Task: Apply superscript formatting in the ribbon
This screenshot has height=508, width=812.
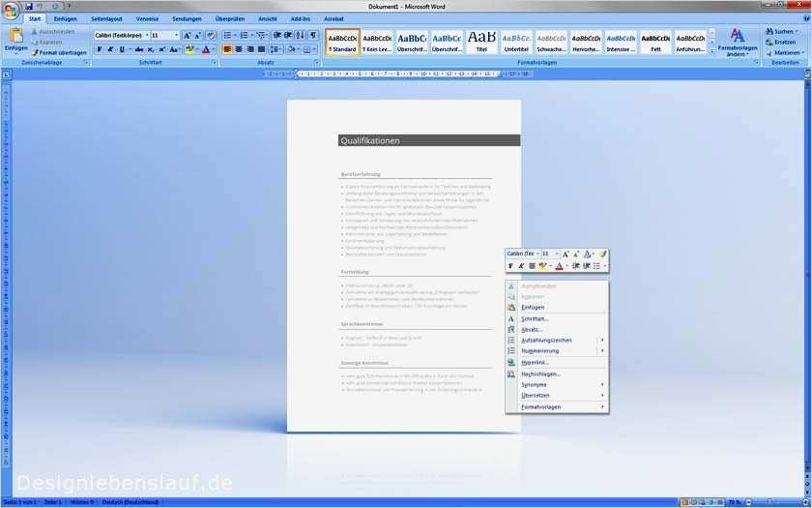Action: click(161, 49)
